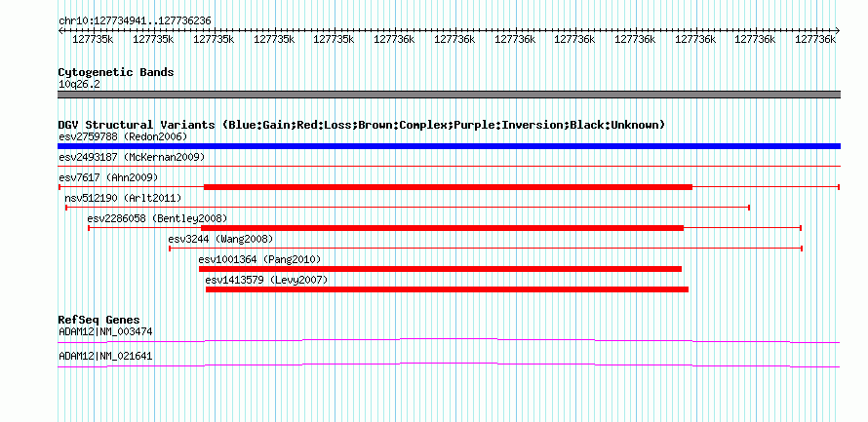Click the ADAM12|NM_003474 gene label
868x422 pixels.
point(105,331)
